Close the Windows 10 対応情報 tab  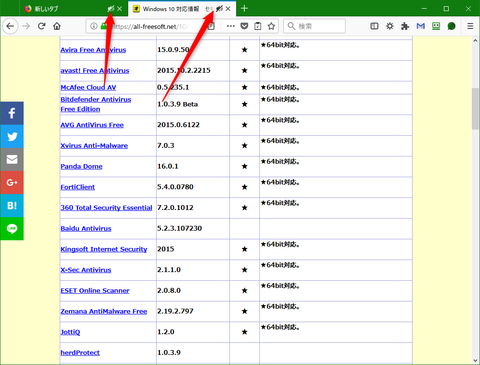(x=228, y=9)
